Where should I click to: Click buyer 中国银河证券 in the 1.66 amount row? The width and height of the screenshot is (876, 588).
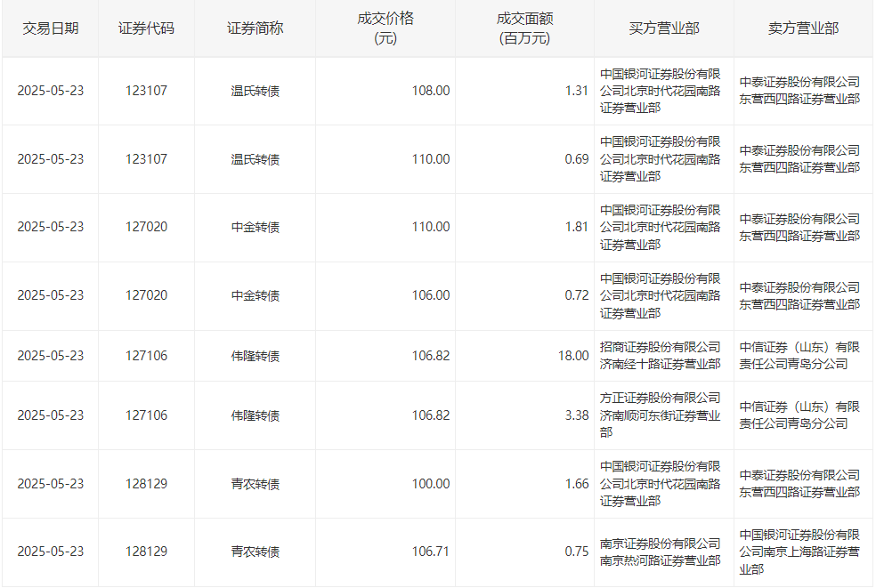[x=661, y=484]
